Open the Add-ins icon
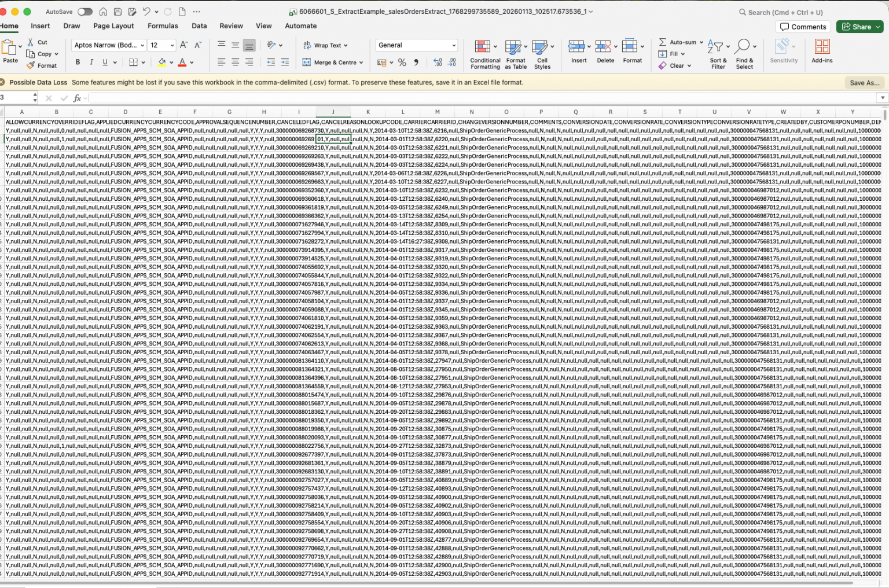This screenshot has width=889, height=588. pos(821,46)
